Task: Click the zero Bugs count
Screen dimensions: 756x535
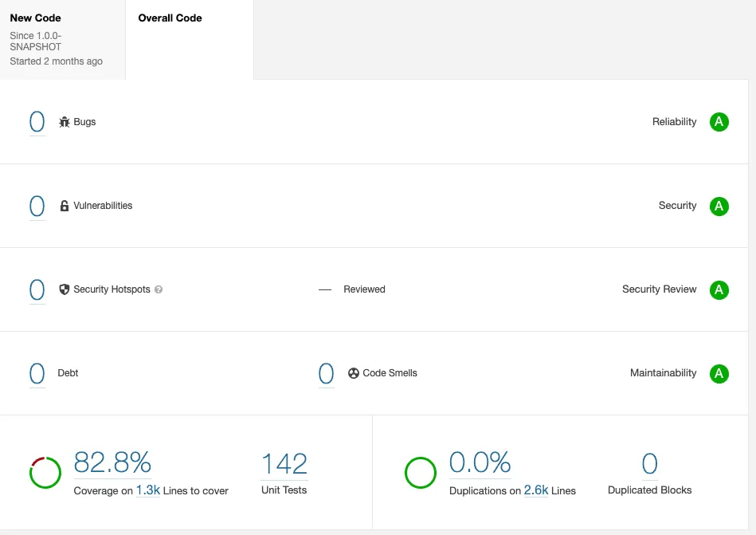Action: pyautogui.click(x=37, y=122)
